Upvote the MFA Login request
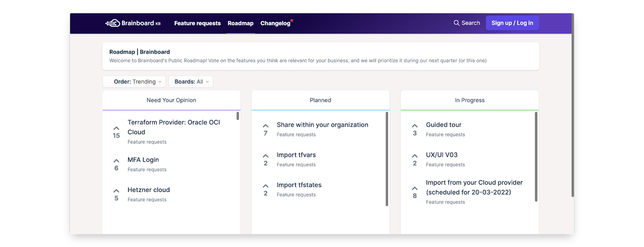 (x=116, y=161)
